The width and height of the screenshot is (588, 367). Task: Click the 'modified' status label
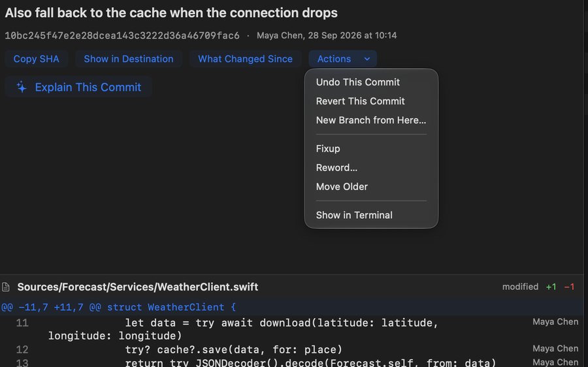tap(520, 287)
